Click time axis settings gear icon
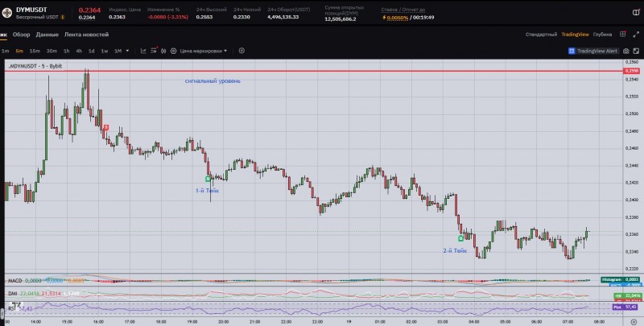Image resolution: width=644 pixels, height=326 pixels. [634, 322]
